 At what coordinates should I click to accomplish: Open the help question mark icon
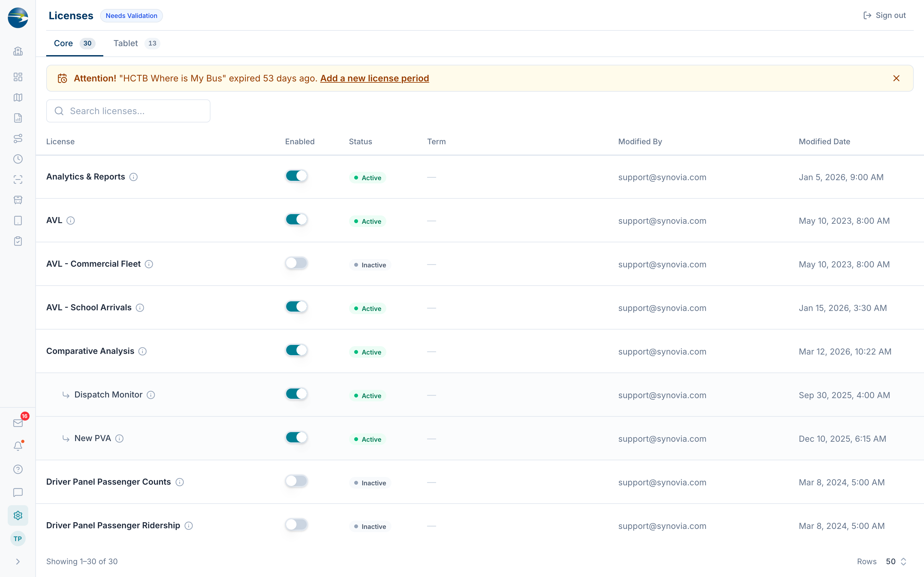click(18, 469)
